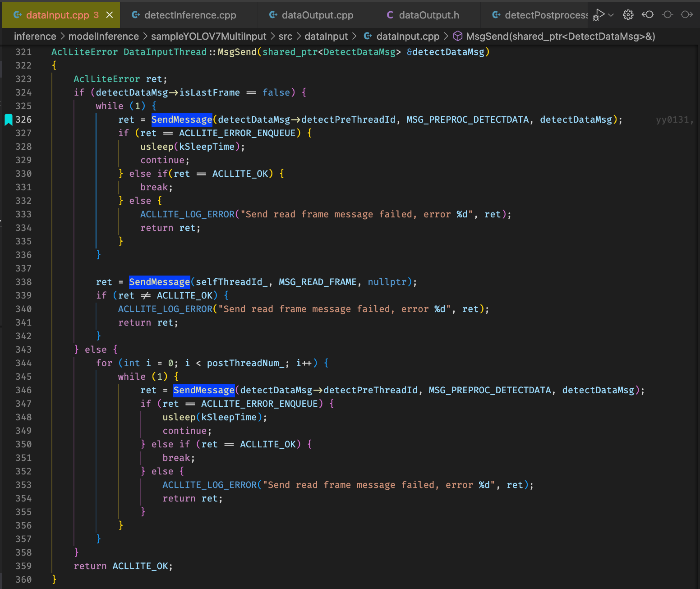Click the sampleYOLOV7MultiInput breadcrumb

pyautogui.click(x=208, y=37)
